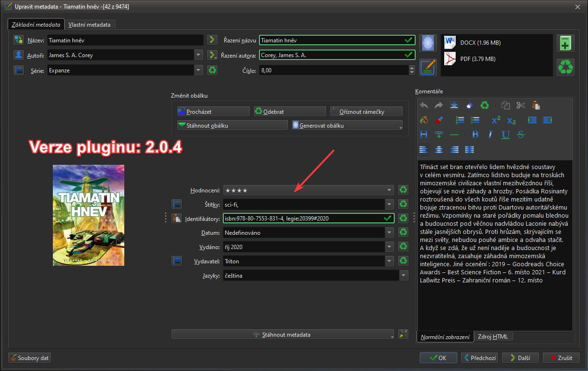The image size is (588, 371).
Task: Toggle bold formatting
Action: [x=475, y=135]
